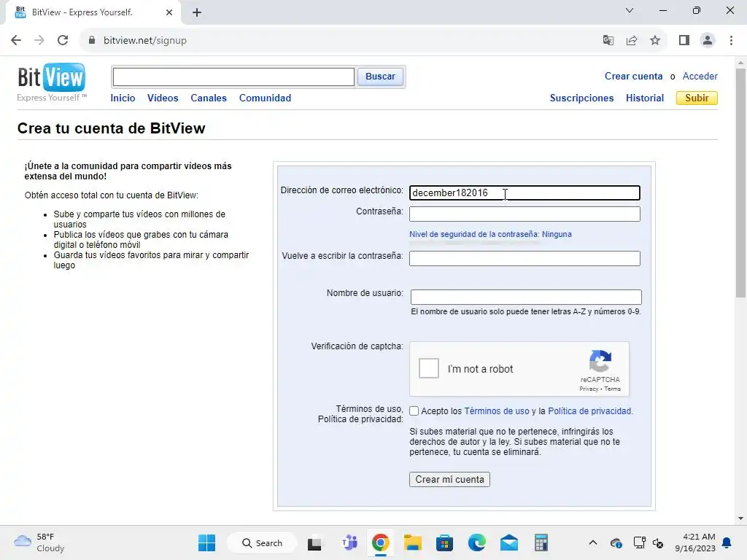The width and height of the screenshot is (747, 560).
Task: Open the browser side panel
Action: coord(684,41)
